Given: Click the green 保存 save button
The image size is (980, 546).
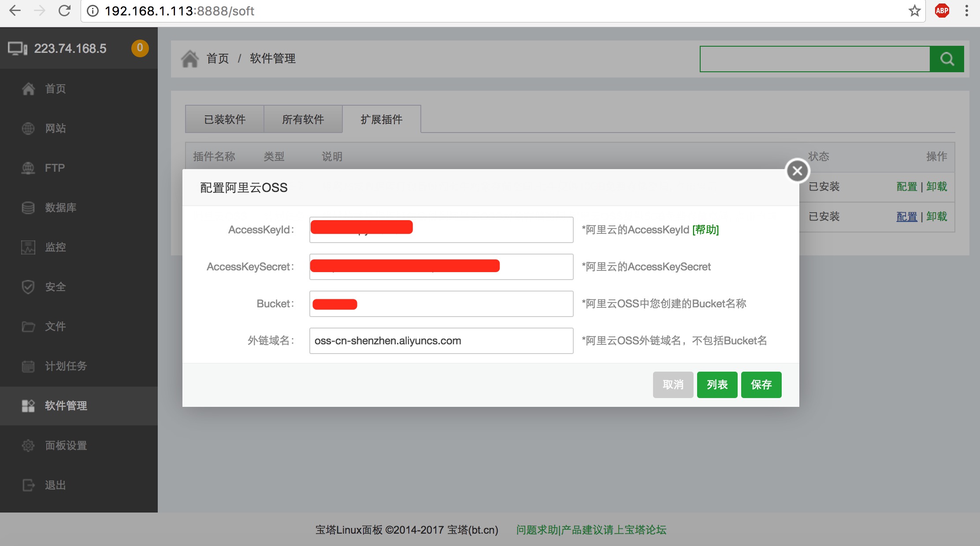Looking at the screenshot, I should pyautogui.click(x=761, y=384).
